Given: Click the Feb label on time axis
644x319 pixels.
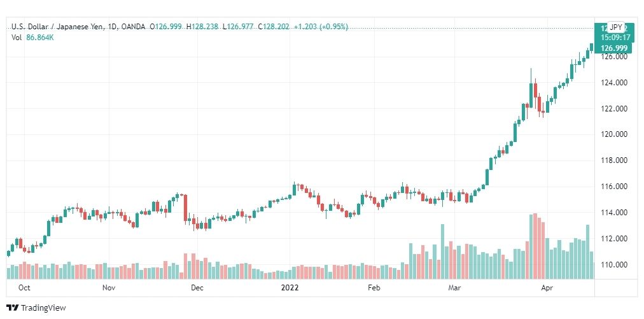Looking at the screenshot, I should (374, 288).
